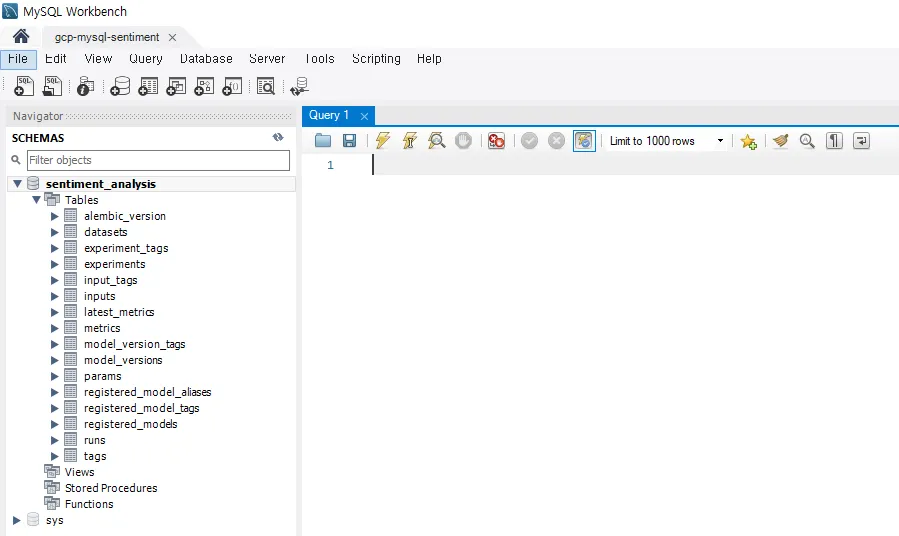The height and width of the screenshot is (536, 899).
Task: Roll back the transaction
Action: (556, 140)
